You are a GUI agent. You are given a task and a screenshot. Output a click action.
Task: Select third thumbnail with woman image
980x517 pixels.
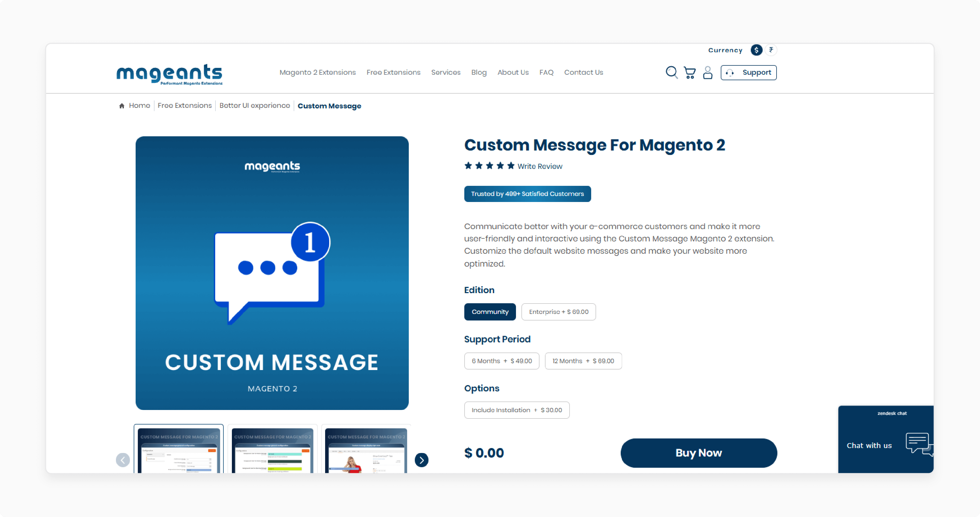(x=366, y=449)
